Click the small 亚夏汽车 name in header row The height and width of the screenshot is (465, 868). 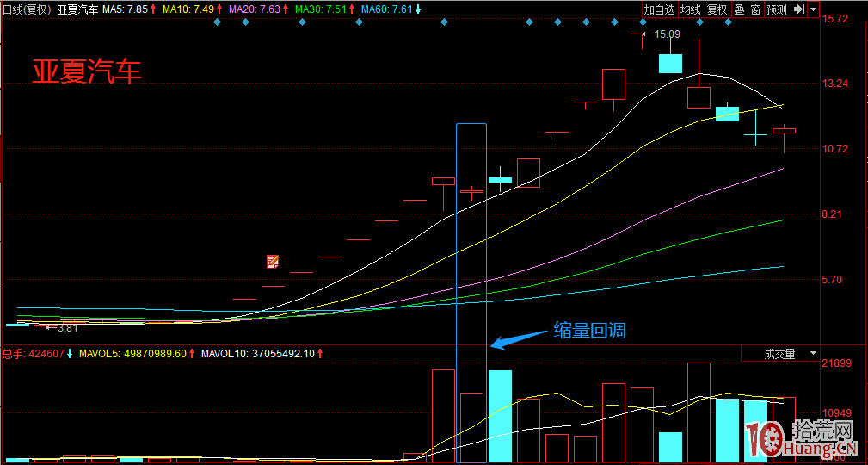coord(77,9)
